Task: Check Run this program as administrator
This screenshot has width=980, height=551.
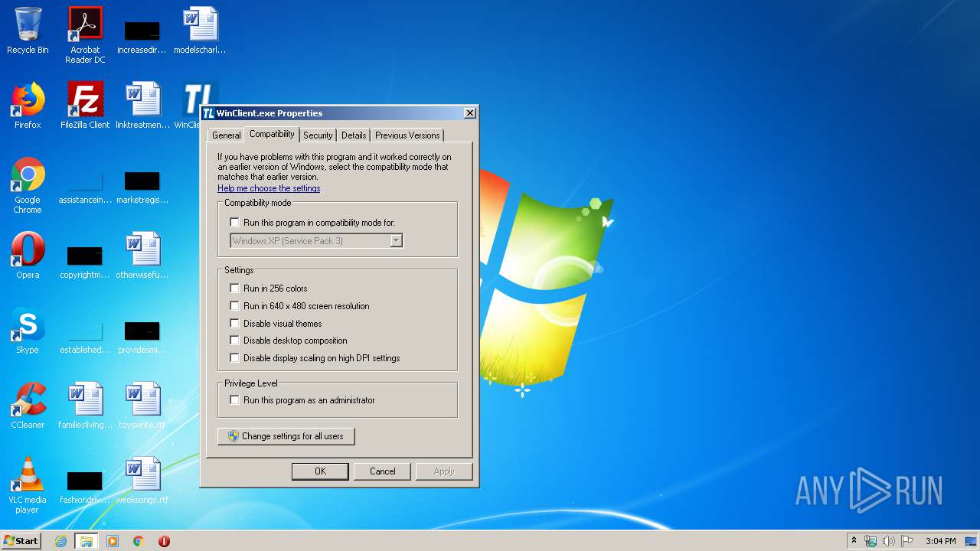Action: 235,400
